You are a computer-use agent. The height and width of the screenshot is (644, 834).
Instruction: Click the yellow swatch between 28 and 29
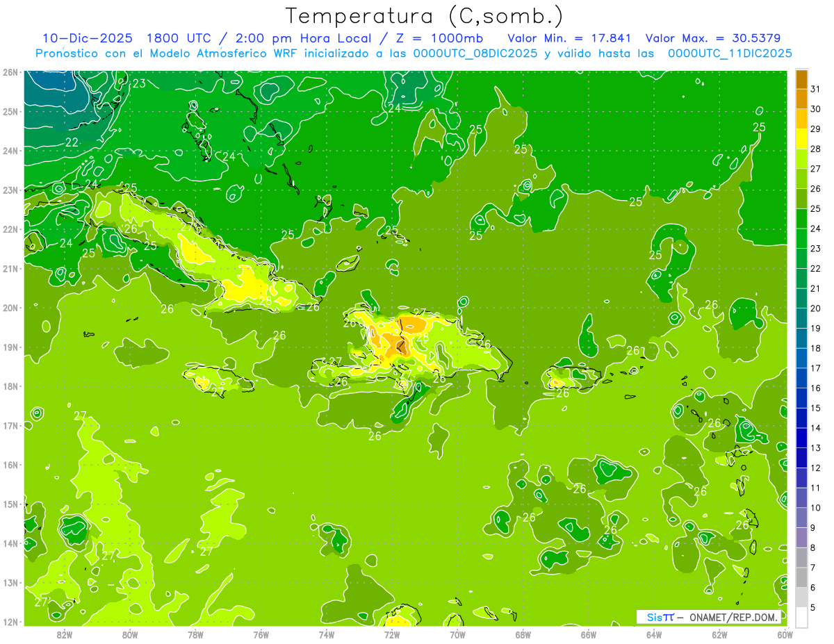(x=801, y=138)
